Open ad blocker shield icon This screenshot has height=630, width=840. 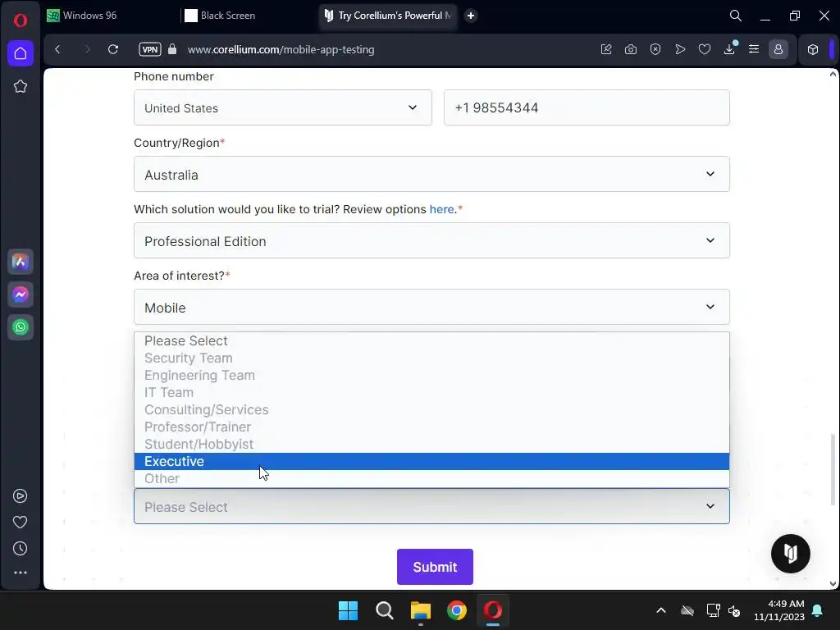point(655,49)
